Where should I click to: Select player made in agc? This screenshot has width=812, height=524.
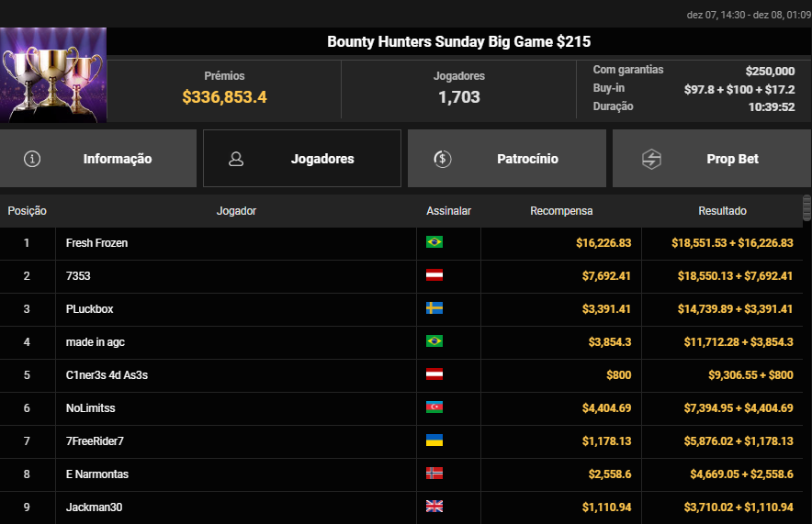pyautogui.click(x=95, y=342)
